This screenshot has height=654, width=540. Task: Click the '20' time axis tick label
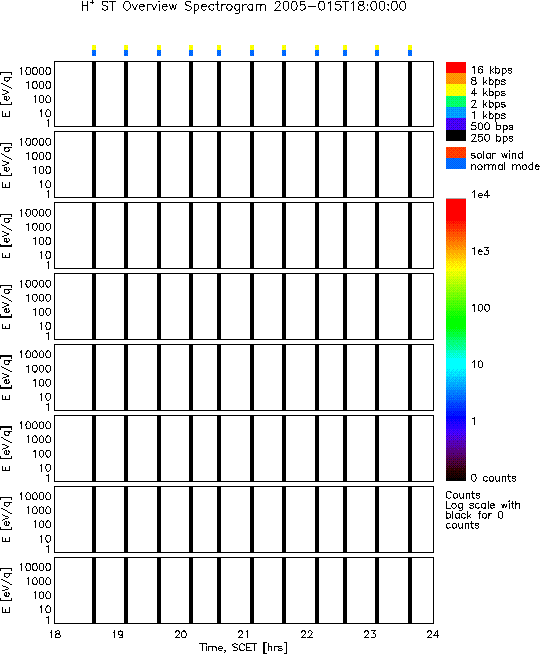[181, 634]
